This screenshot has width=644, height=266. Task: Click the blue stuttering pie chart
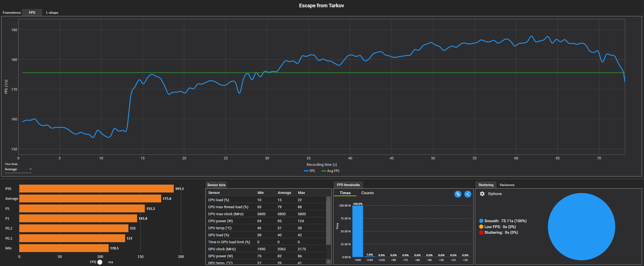click(x=581, y=226)
